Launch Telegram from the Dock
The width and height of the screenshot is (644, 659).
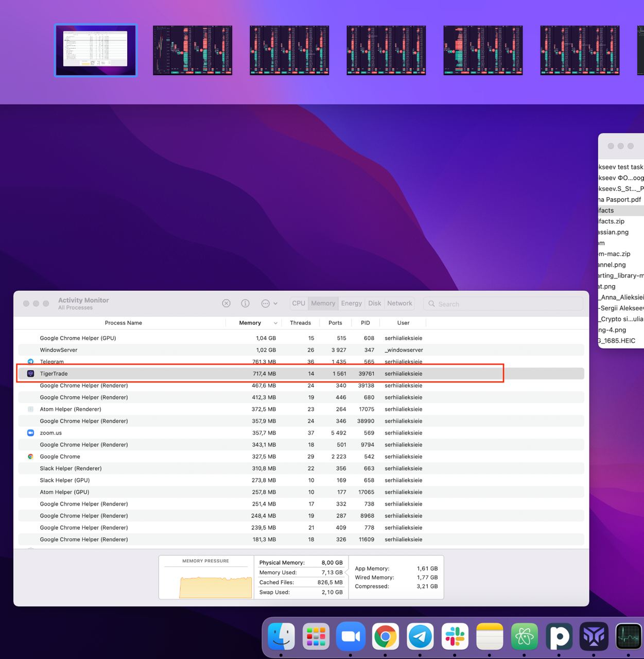point(420,636)
